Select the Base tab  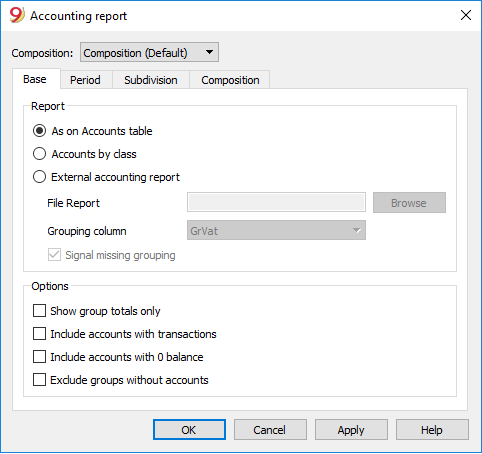click(35, 79)
